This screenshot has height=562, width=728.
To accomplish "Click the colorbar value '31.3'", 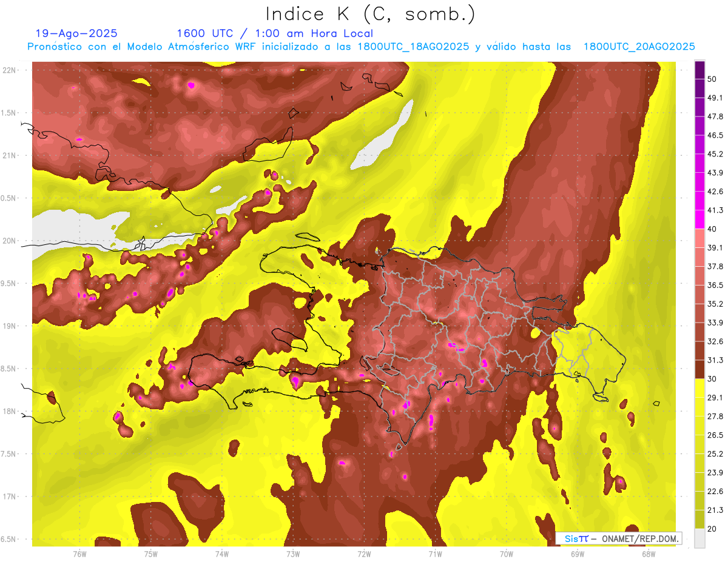I will (716, 361).
